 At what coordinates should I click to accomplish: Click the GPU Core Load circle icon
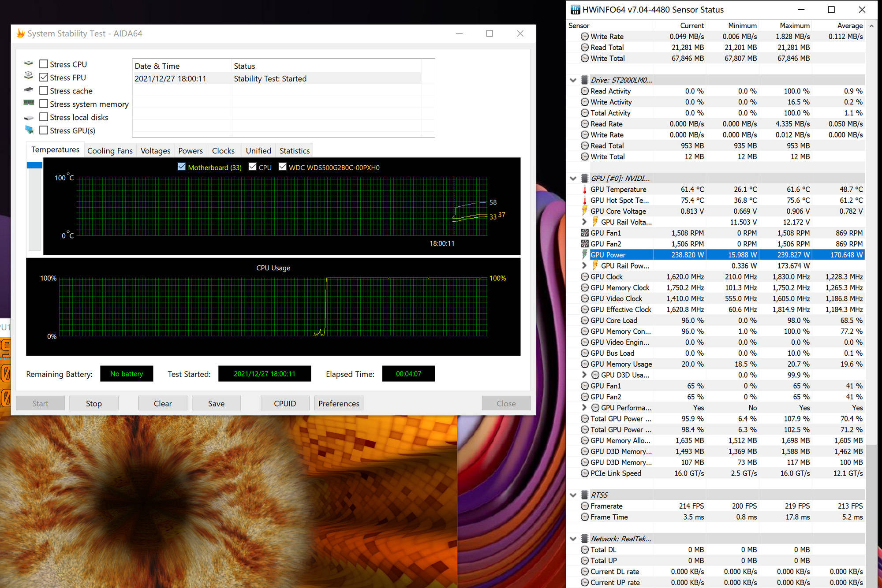click(585, 320)
